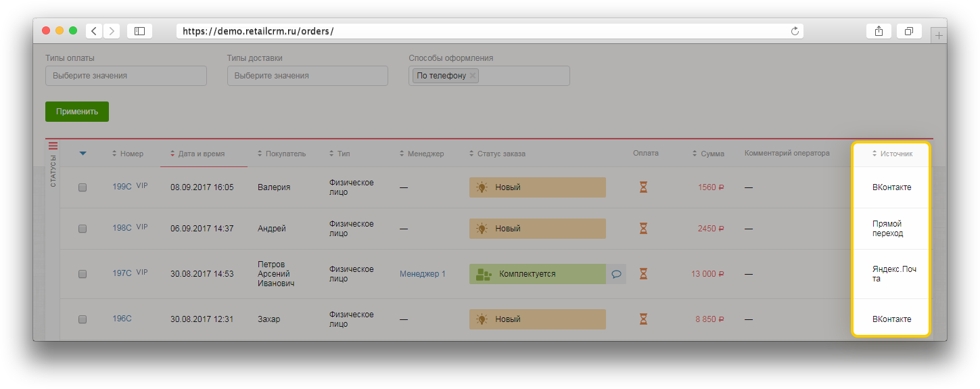Open comment bubble on order 197C status
This screenshot has height=389, width=980.
coord(616,274)
